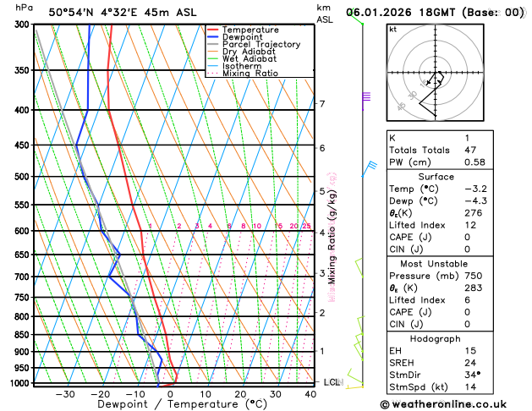This screenshot has width=532, height=411.
Task: Click the 300 pressure level label
Action: point(24,25)
